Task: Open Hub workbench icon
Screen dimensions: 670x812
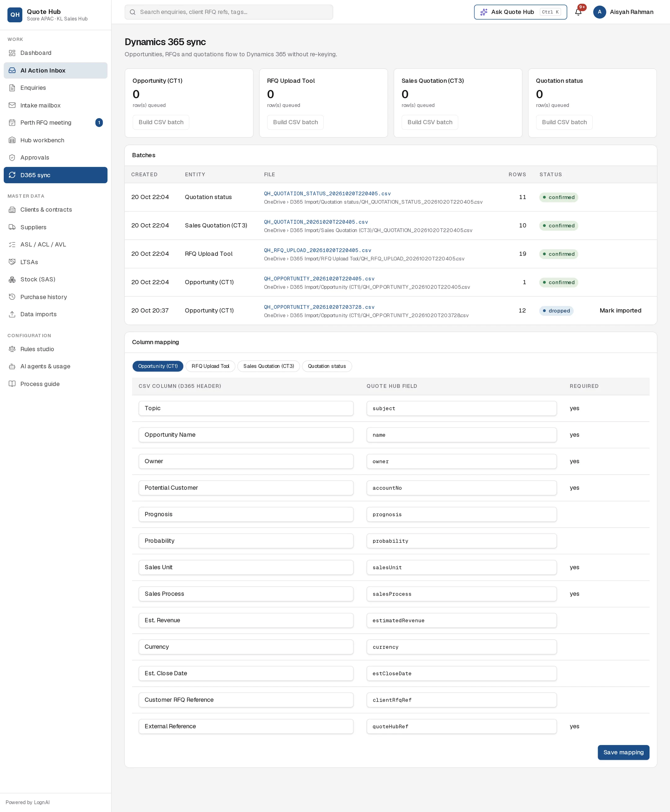Action: coord(12,140)
